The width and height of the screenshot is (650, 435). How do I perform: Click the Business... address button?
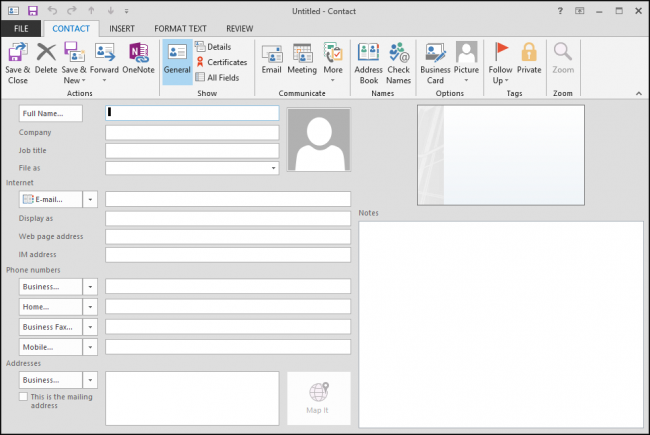tap(51, 380)
